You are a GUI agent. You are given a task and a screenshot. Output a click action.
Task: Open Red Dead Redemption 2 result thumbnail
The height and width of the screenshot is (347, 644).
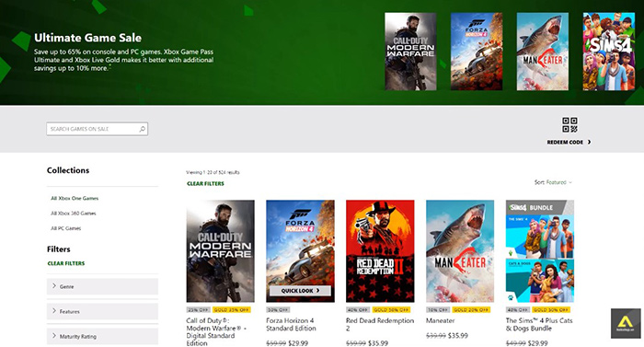point(380,251)
